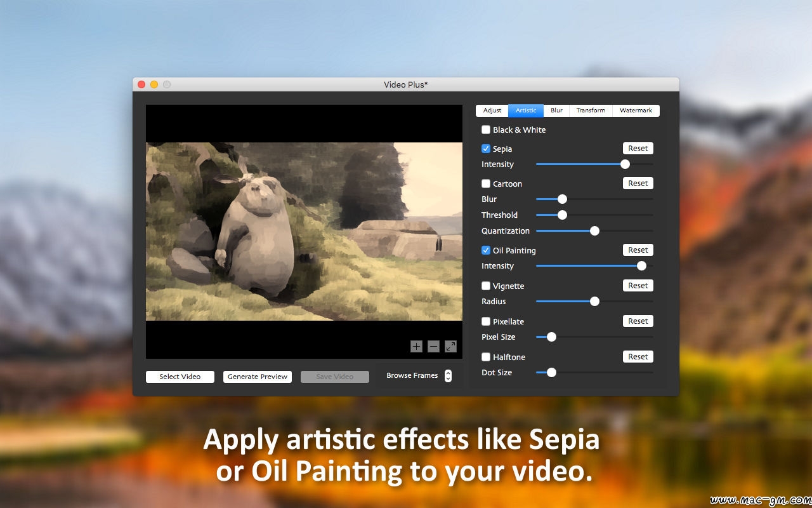This screenshot has width=812, height=508.
Task: Click the Cartoon Blur slider knob
Action: tap(562, 199)
